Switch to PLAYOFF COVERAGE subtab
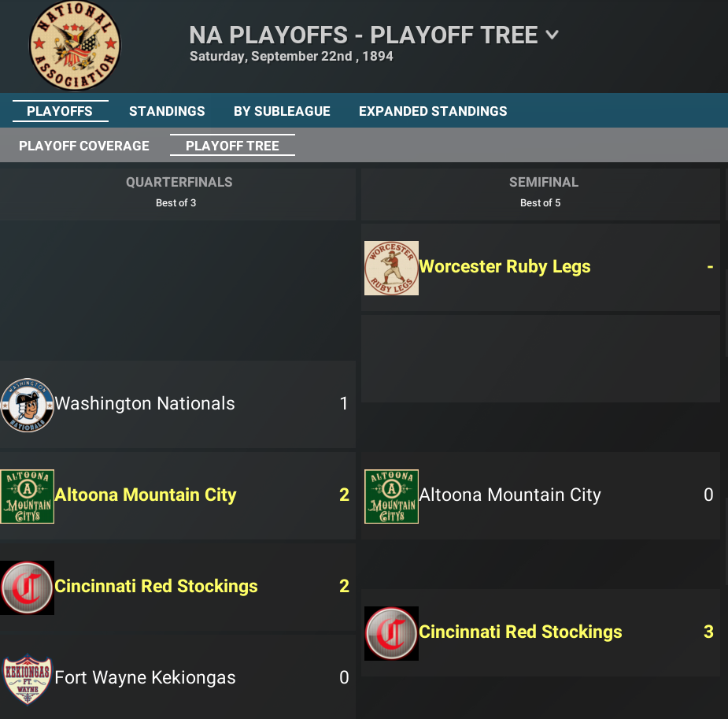728x719 pixels. [x=83, y=146]
